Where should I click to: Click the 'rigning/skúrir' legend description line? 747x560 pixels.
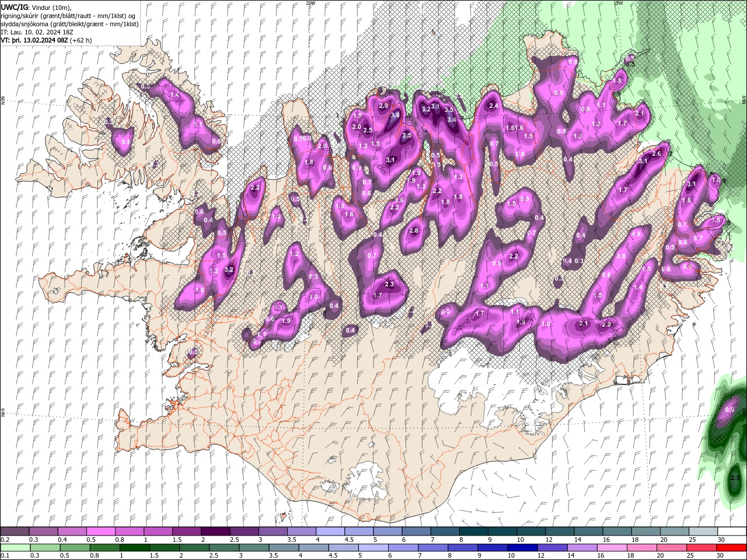[69, 15]
